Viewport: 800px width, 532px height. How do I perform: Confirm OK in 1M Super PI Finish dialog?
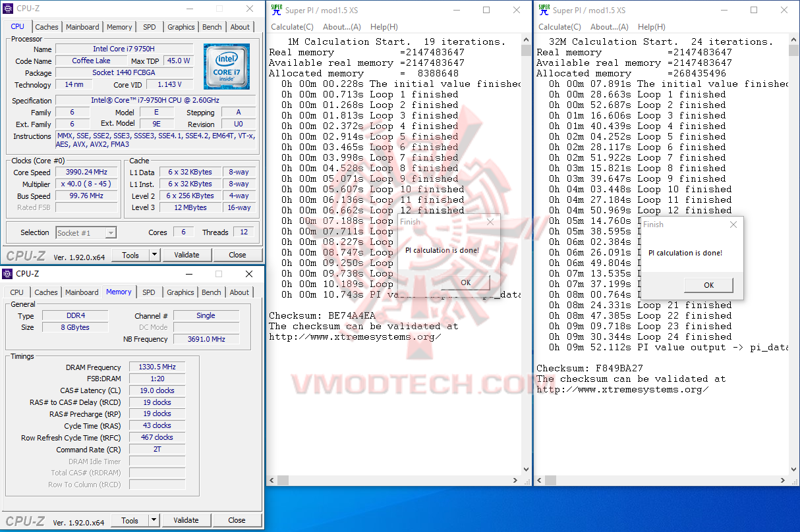coord(466,282)
